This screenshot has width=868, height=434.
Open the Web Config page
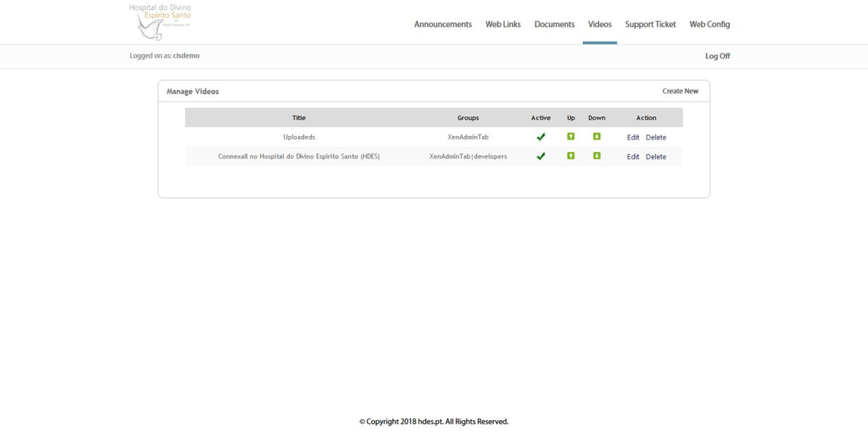[709, 24]
